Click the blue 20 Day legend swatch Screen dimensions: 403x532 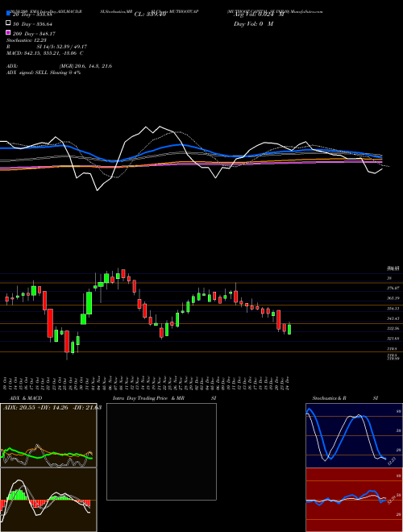tap(8, 14)
